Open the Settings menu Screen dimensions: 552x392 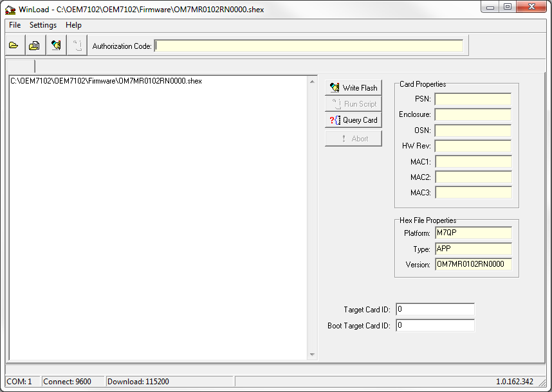43,25
